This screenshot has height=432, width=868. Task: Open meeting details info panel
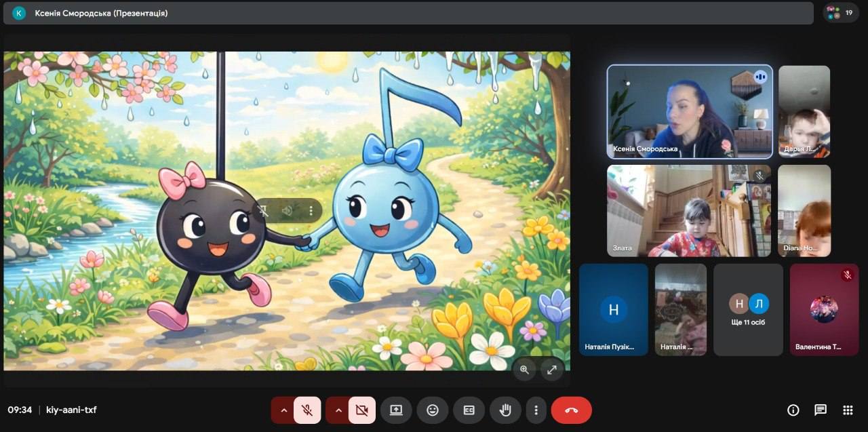[x=793, y=410]
